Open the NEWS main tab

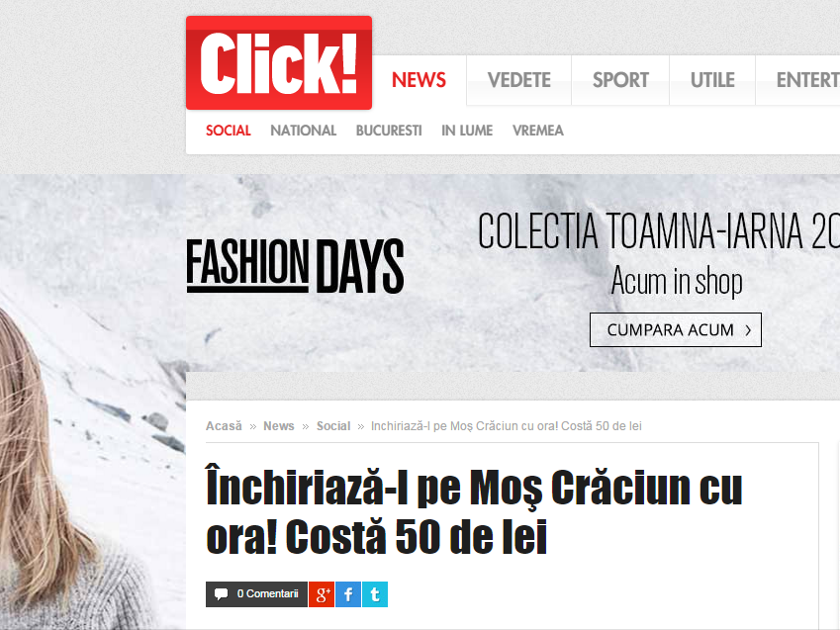(419, 80)
